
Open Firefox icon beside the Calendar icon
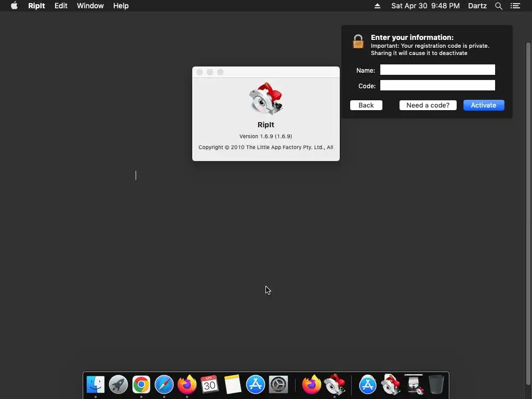click(187, 384)
